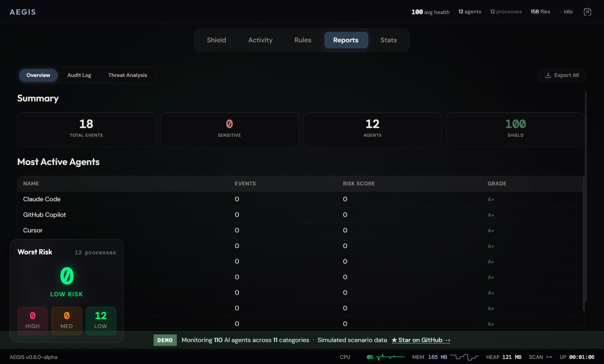This screenshot has width=604, height=364.
Task: Click the Export All download icon
Action: (548, 75)
